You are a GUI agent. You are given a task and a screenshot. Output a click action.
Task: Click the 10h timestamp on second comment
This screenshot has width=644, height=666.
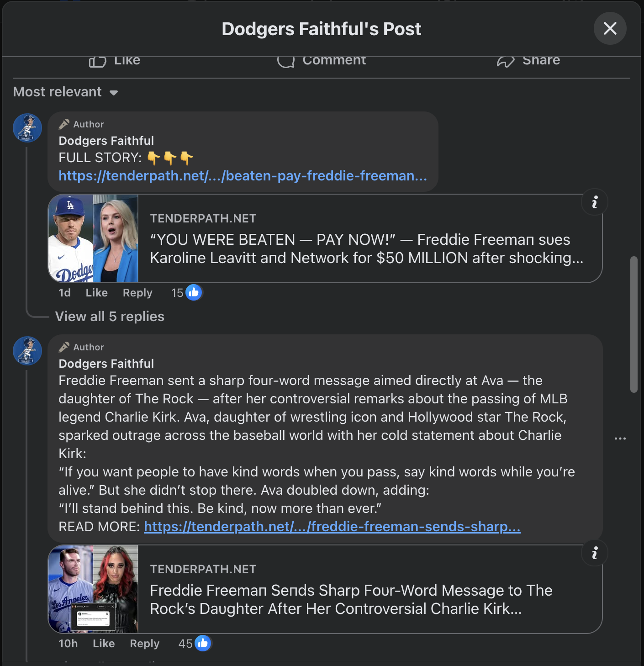click(x=68, y=644)
